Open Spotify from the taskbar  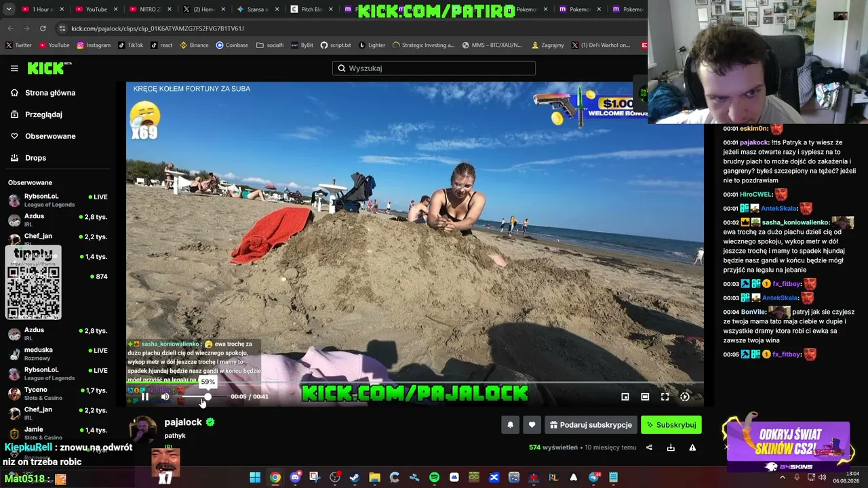point(434,478)
